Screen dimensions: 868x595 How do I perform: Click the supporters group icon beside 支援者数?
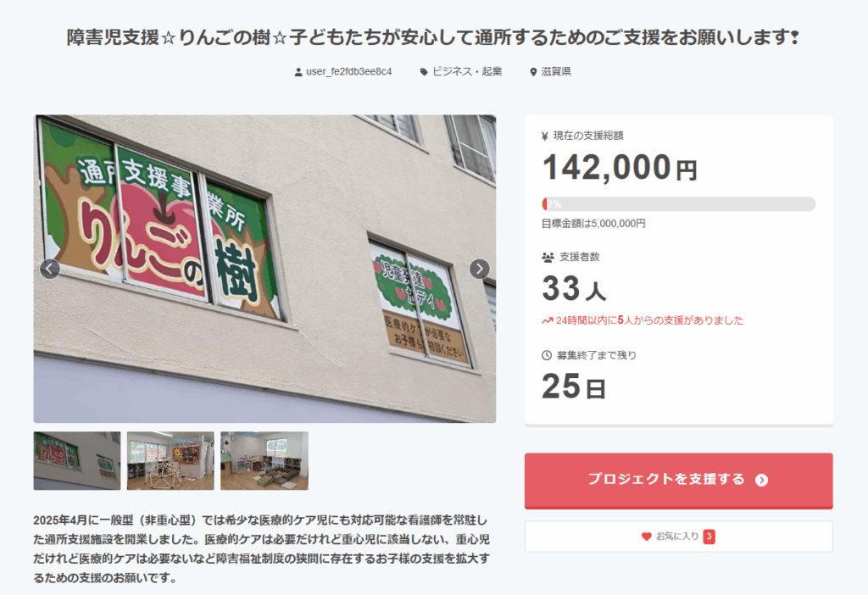point(548,257)
